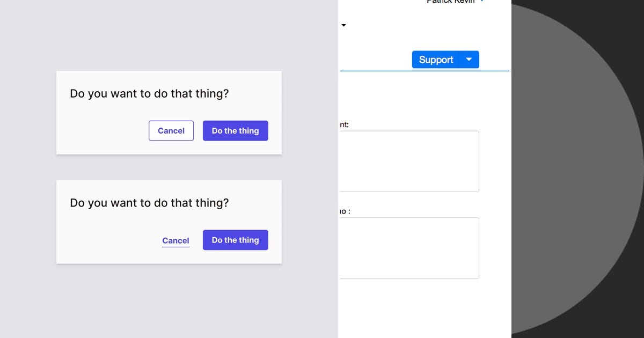Screen dimensions: 644x338
Task: Click the question text in the bottom dialog
Action: tap(149, 203)
